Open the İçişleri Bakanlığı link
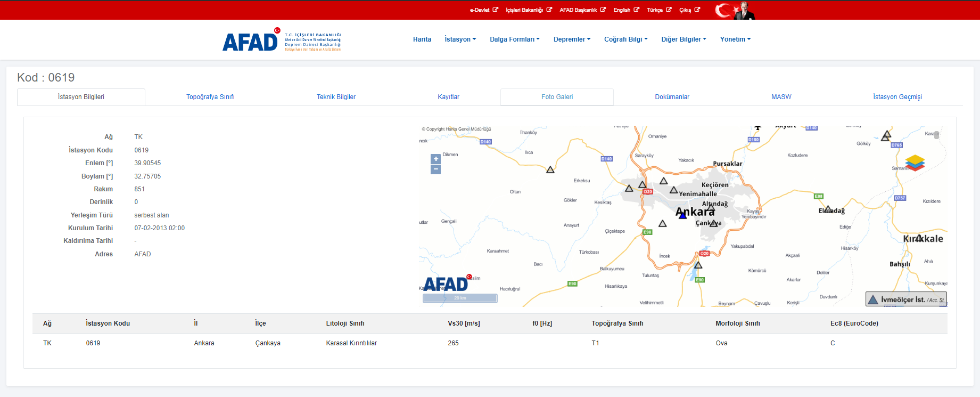980x397 pixels. pyautogui.click(x=529, y=10)
